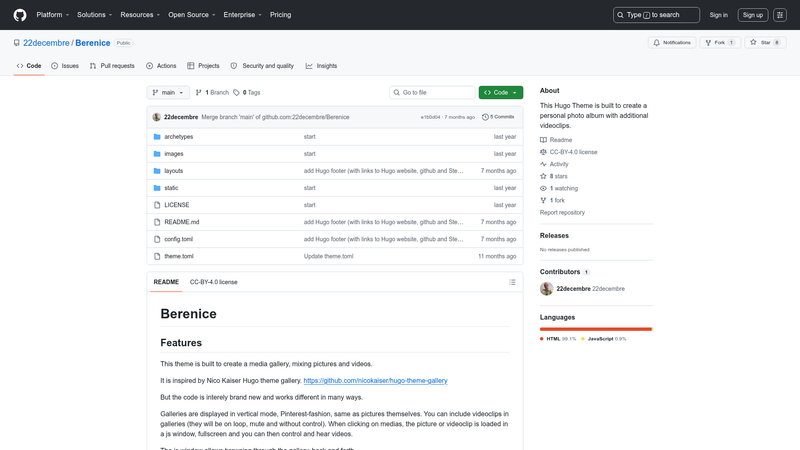800x450 pixels.
Task: Switch to CC-BY-4.0 license tab
Action: [213, 282]
